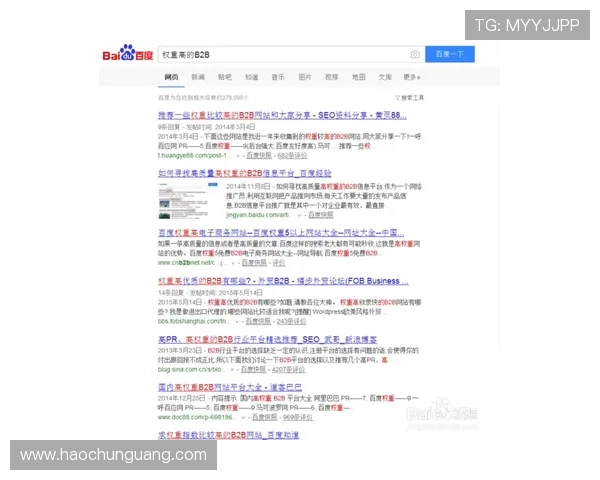Image resolution: width=600 pixels, height=480 pixels.
Task: Expand dropdown arrow beside cnb2bnet URL
Action: [234, 263]
